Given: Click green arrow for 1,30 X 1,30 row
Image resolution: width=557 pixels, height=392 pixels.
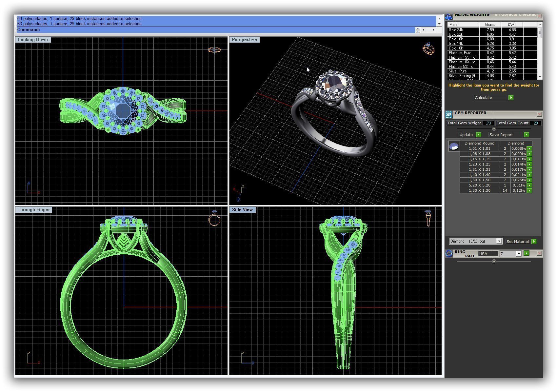Looking at the screenshot, I should tap(529, 190).
